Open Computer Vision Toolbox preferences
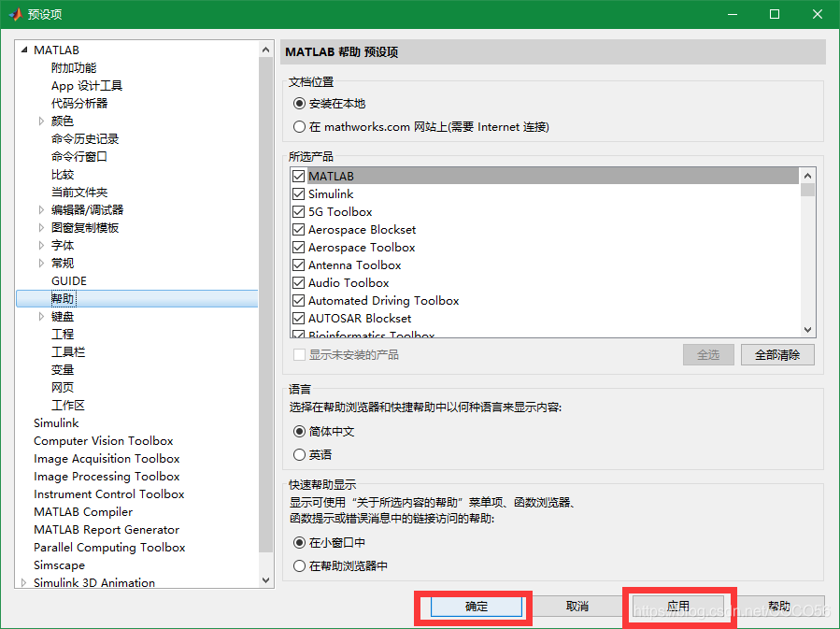Screen dimensions: 840x629 click(x=104, y=441)
